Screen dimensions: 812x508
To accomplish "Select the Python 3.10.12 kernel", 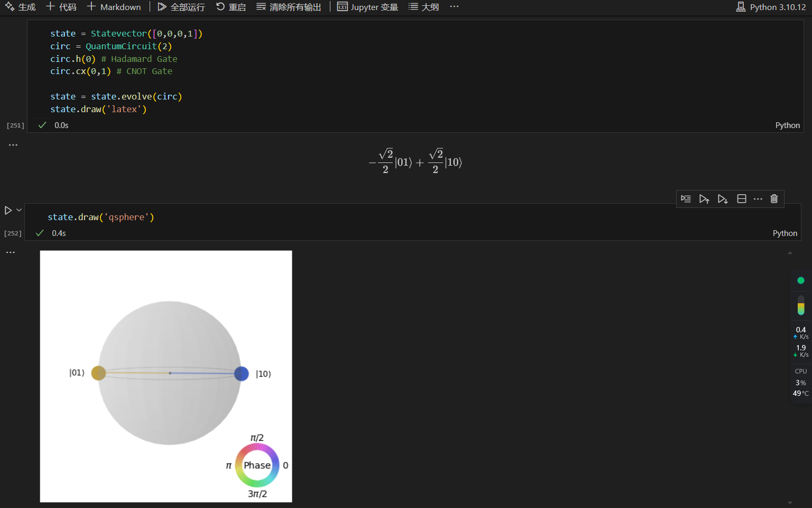I will [x=771, y=7].
